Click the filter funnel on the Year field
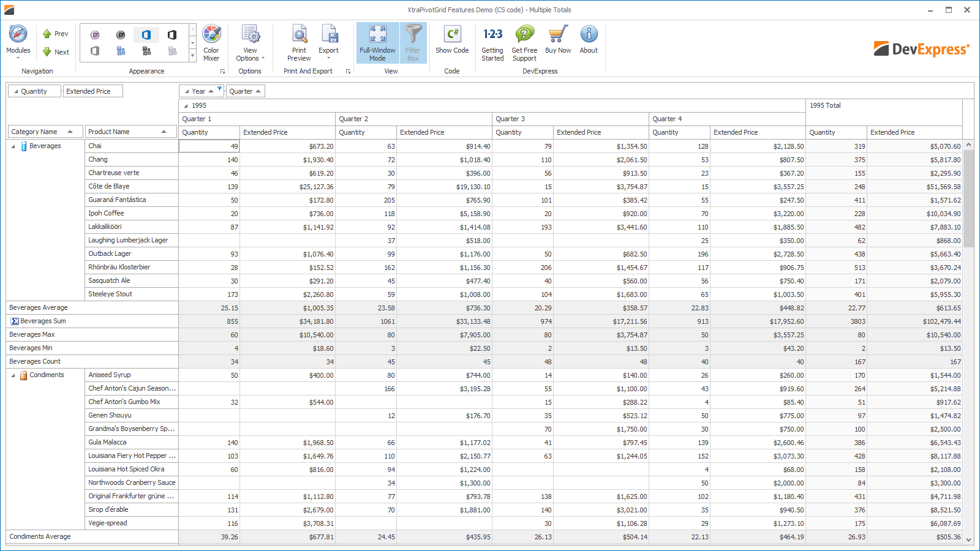 (x=219, y=88)
